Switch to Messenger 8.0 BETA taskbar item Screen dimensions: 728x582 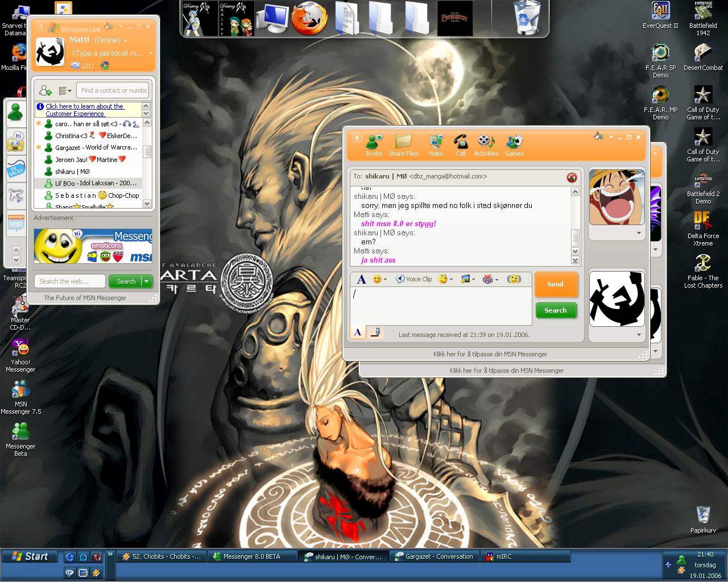pos(253,556)
